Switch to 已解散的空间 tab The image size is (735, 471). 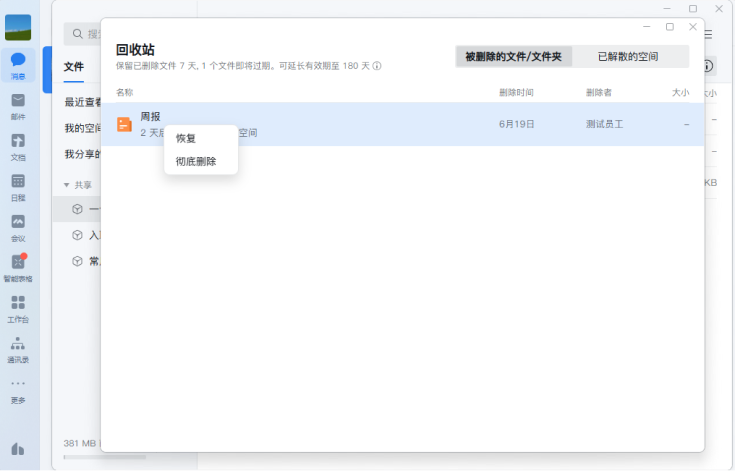click(x=628, y=57)
